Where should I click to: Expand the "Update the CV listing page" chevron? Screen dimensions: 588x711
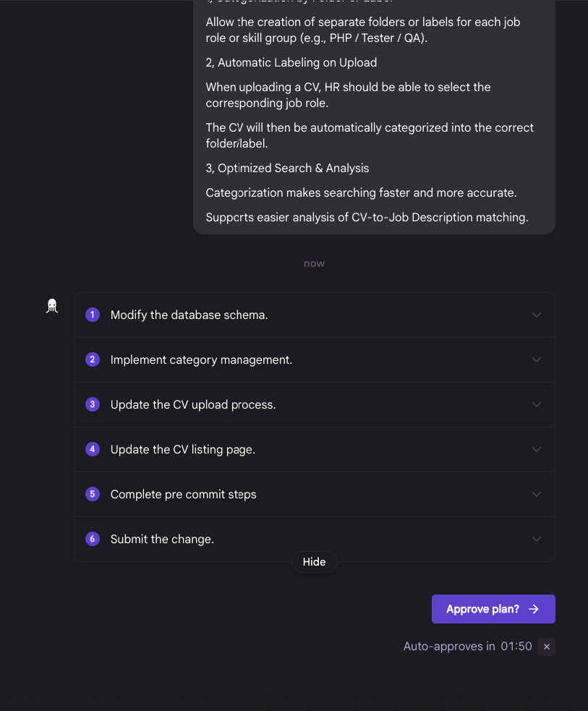point(537,449)
